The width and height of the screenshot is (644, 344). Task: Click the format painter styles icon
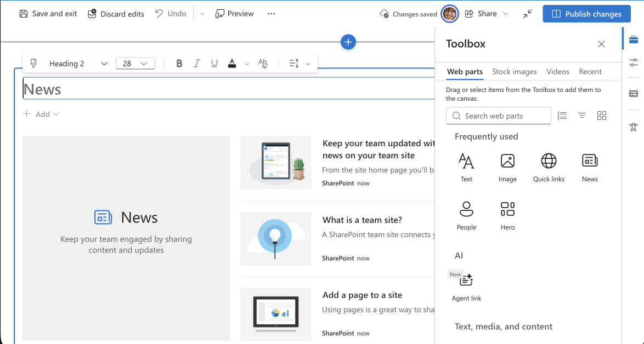tap(33, 63)
